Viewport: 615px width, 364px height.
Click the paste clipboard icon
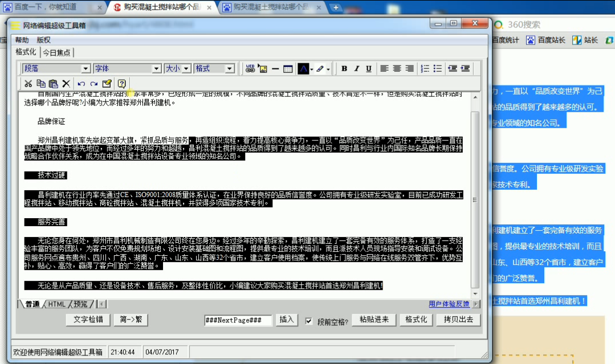pyautogui.click(x=53, y=83)
